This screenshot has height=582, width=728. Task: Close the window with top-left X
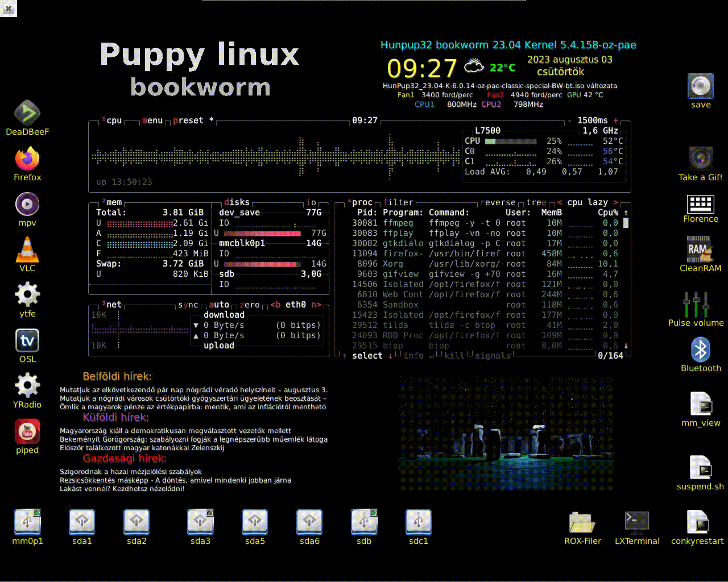coord(8,8)
